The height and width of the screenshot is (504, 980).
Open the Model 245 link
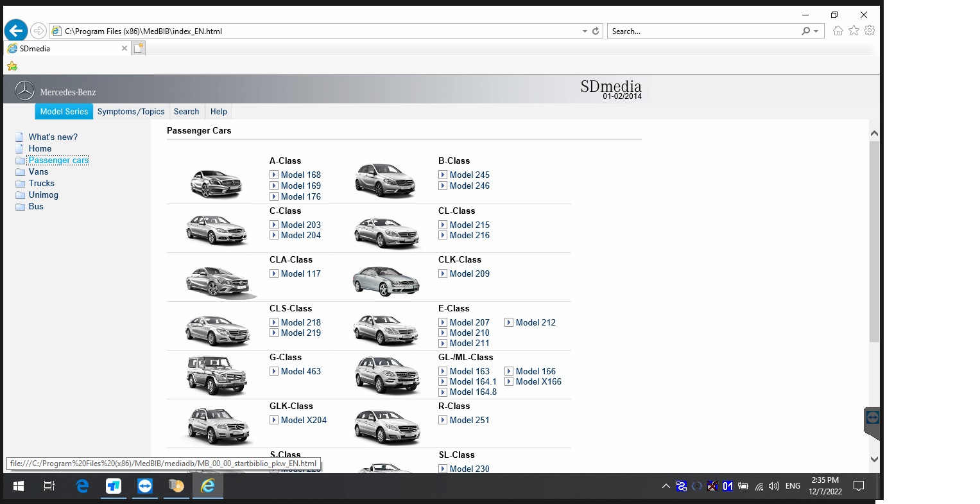point(470,175)
